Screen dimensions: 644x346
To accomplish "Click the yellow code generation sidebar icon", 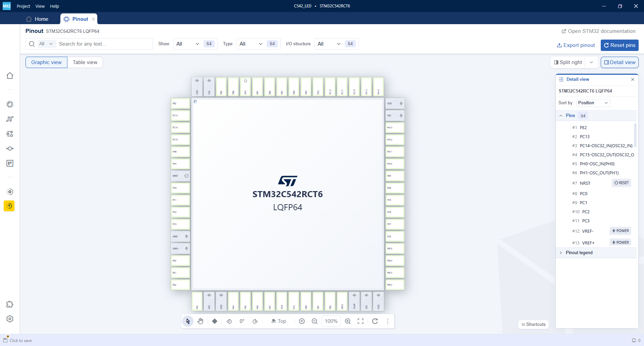I will coord(9,206).
